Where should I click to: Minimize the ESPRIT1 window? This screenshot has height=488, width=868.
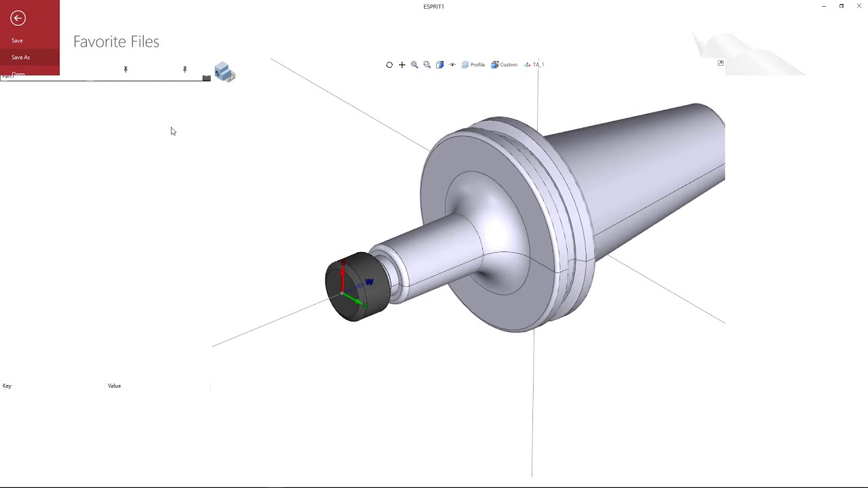coord(824,6)
